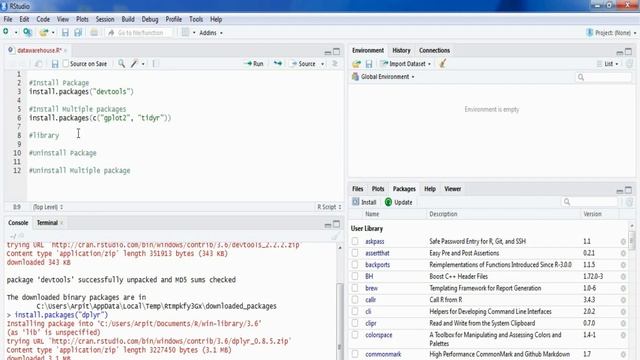Screen dimensions: 640x360
Task: Click the workspace panes grid icon
Action: point(185,33)
